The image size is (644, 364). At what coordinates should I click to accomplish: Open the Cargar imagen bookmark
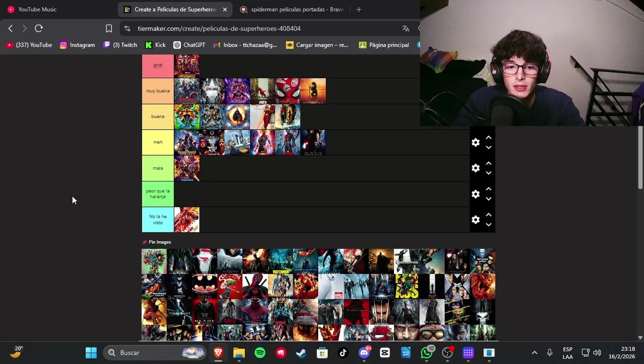317,45
